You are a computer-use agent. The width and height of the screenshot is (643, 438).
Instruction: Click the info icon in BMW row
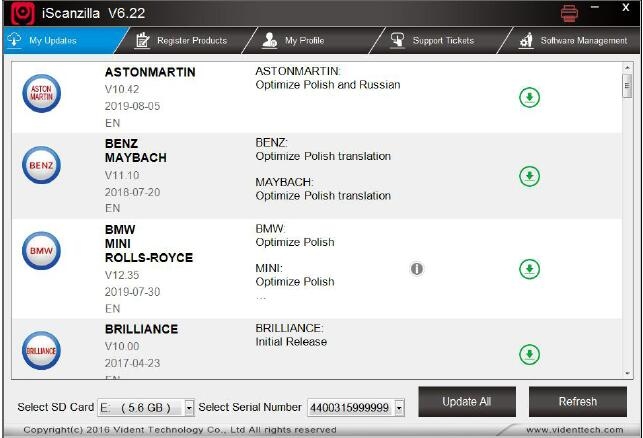point(417,269)
